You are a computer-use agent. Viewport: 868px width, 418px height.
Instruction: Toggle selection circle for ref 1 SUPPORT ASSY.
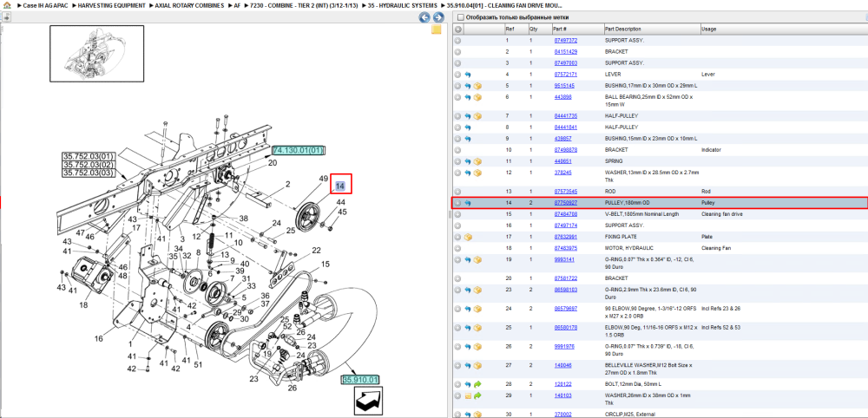tap(457, 41)
